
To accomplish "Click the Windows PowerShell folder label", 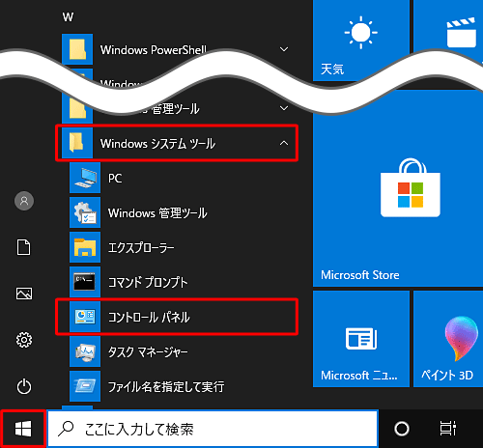I will click(154, 50).
